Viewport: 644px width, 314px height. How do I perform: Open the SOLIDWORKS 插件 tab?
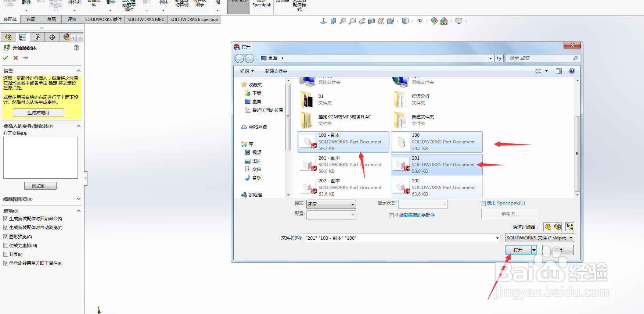point(103,19)
